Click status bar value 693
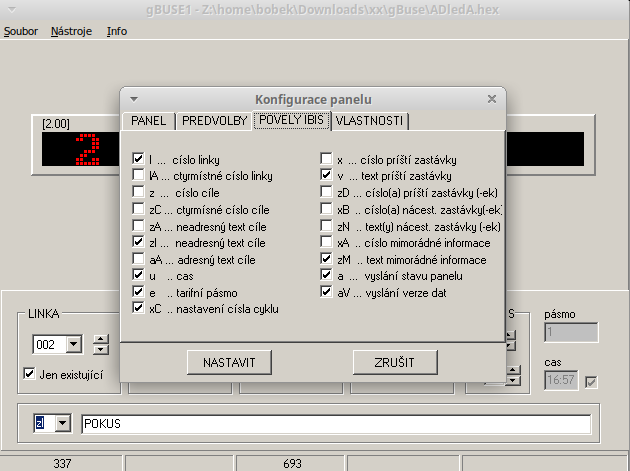 click(x=292, y=463)
